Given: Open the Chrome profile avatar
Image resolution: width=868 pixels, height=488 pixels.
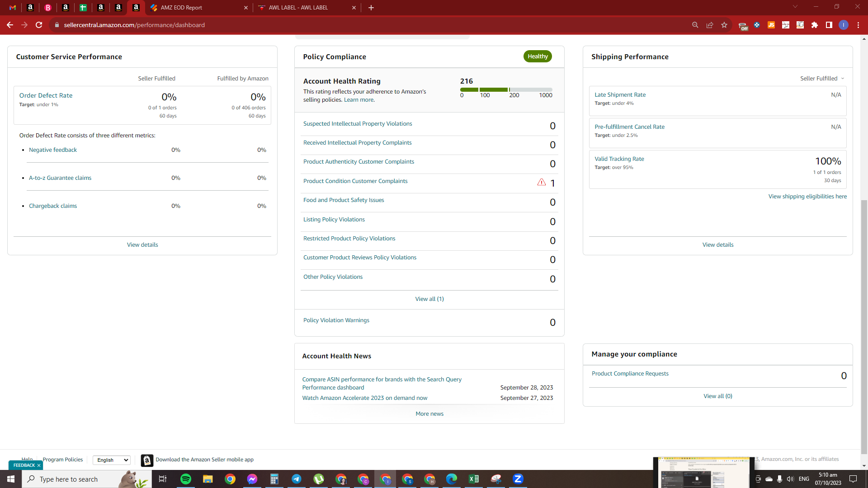Looking at the screenshot, I should 844,25.
